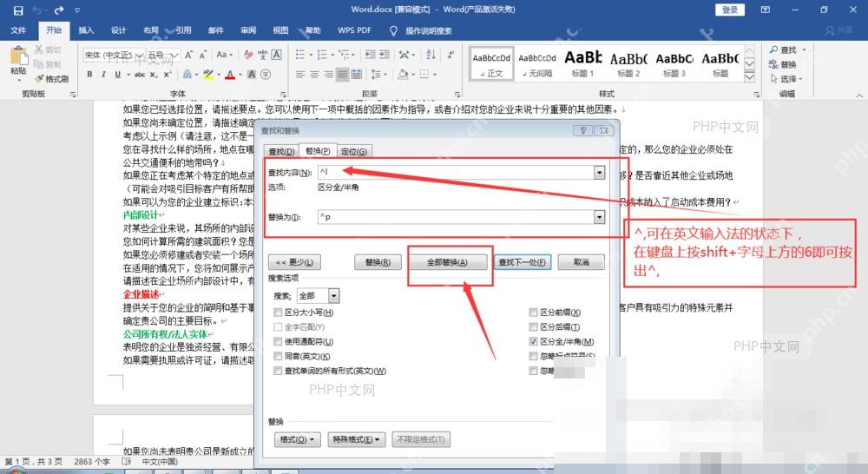Image resolution: width=868 pixels, height=474 pixels.
Task: Toggle 区分后缀 (match suffix) checkbox
Action: coord(533,327)
